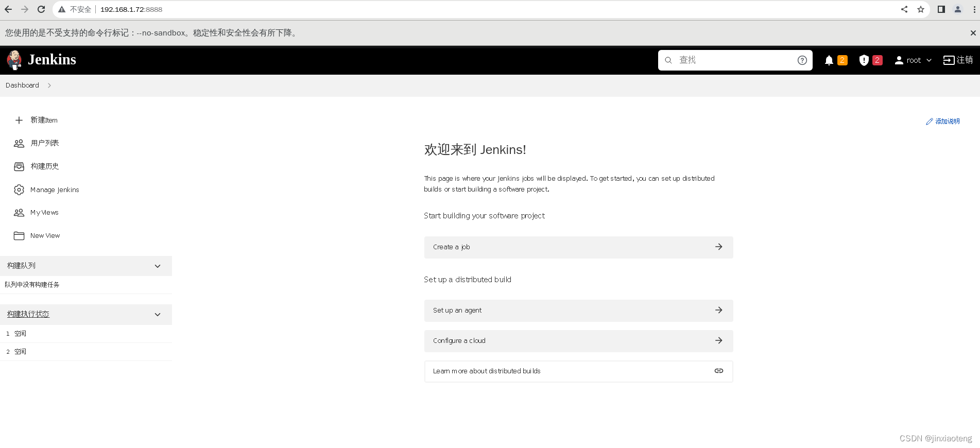Collapse the 构建执行状态 panel chevron
This screenshot has height=448, width=980.
point(158,315)
